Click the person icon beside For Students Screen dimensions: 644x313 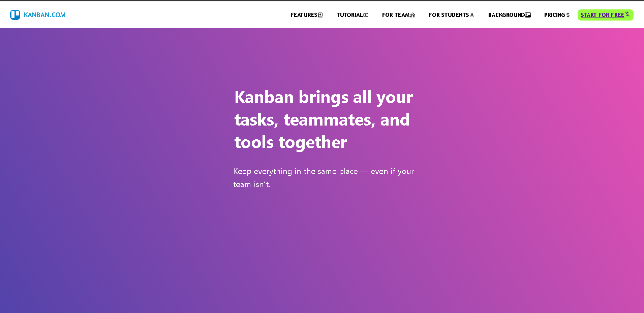(472, 15)
